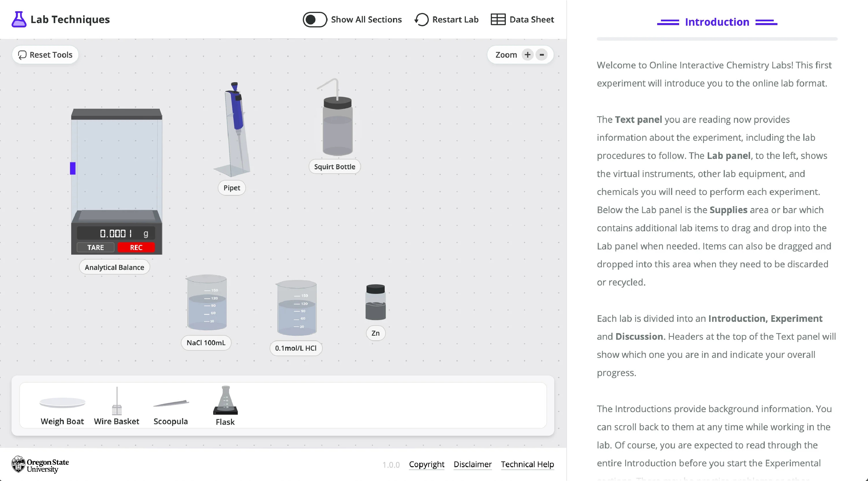868x481 pixels.
Task: Click the balance weighing pan
Action: click(117, 215)
